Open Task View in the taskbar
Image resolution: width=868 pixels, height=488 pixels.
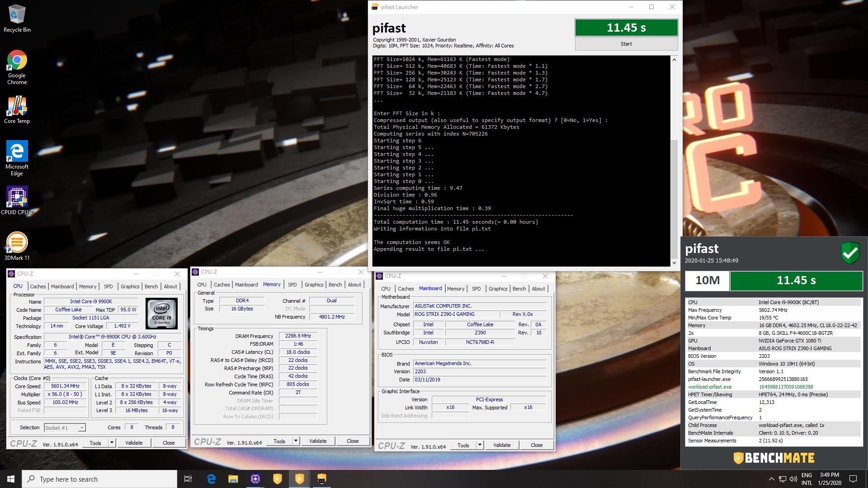coord(188,479)
